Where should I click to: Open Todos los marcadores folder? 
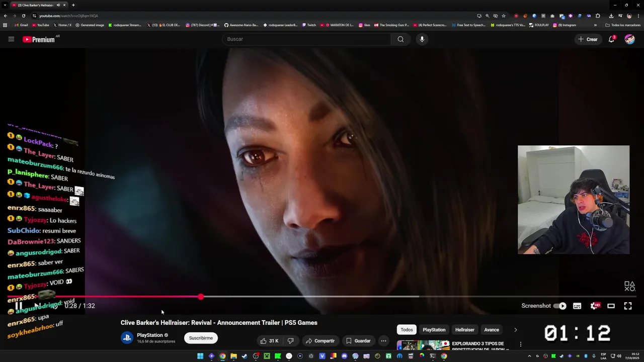coord(623,25)
